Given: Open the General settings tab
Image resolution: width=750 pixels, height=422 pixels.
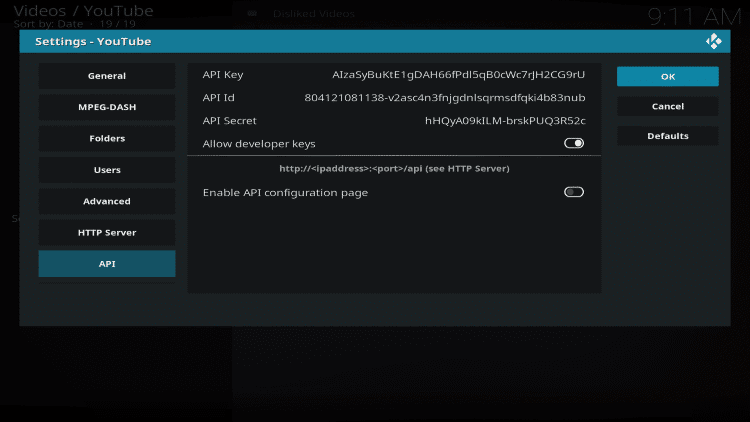Looking at the screenshot, I should click(107, 76).
